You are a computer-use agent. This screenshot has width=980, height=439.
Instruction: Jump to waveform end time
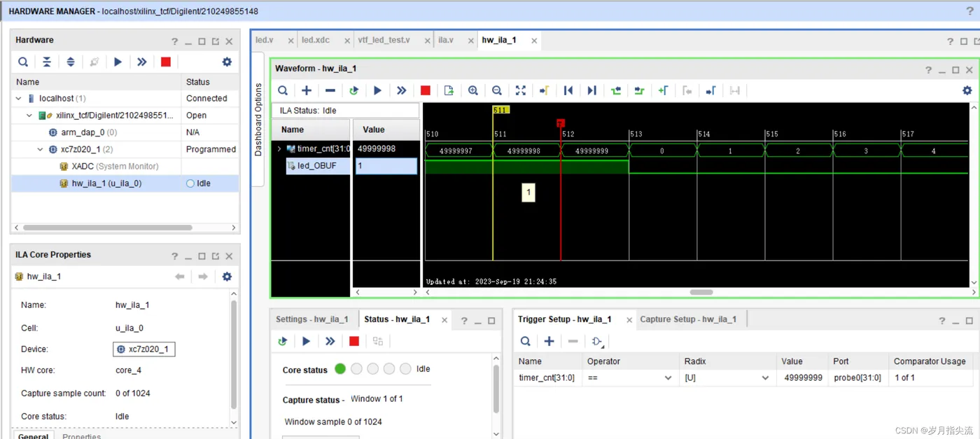592,90
